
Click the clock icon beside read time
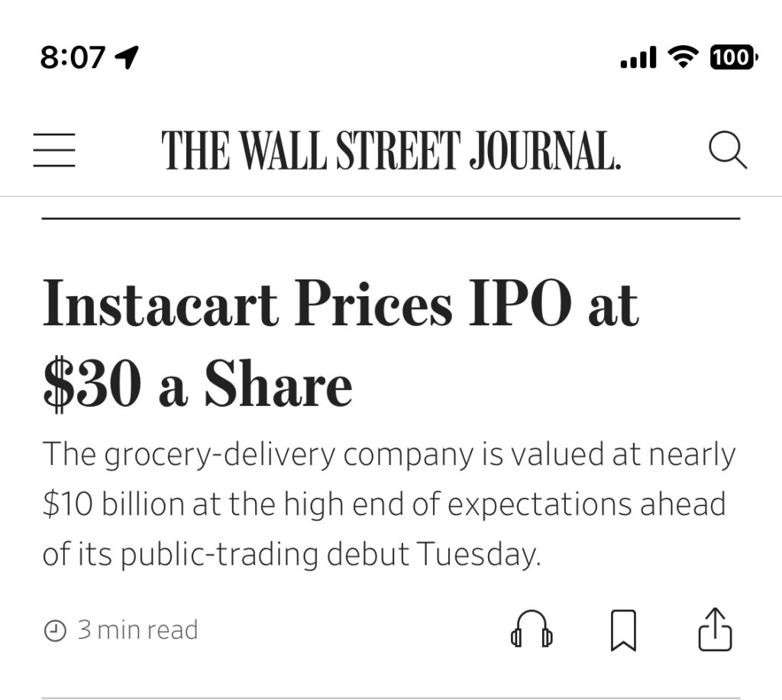click(x=55, y=631)
